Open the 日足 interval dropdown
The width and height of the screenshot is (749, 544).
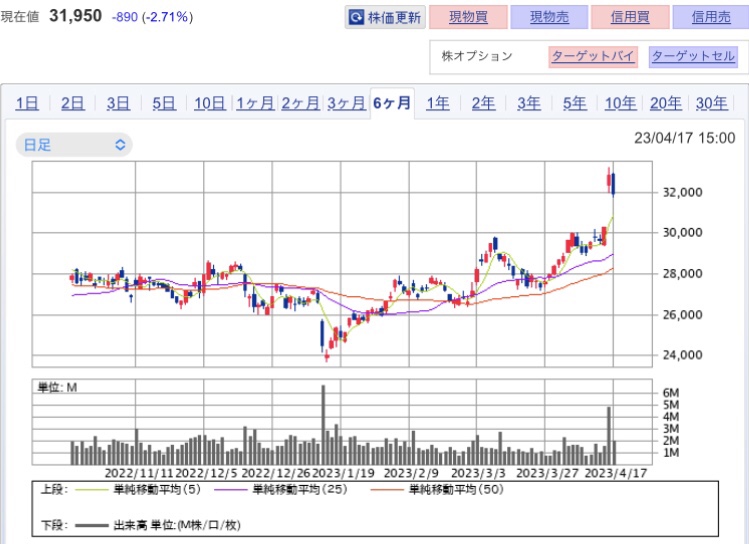[x=74, y=145]
